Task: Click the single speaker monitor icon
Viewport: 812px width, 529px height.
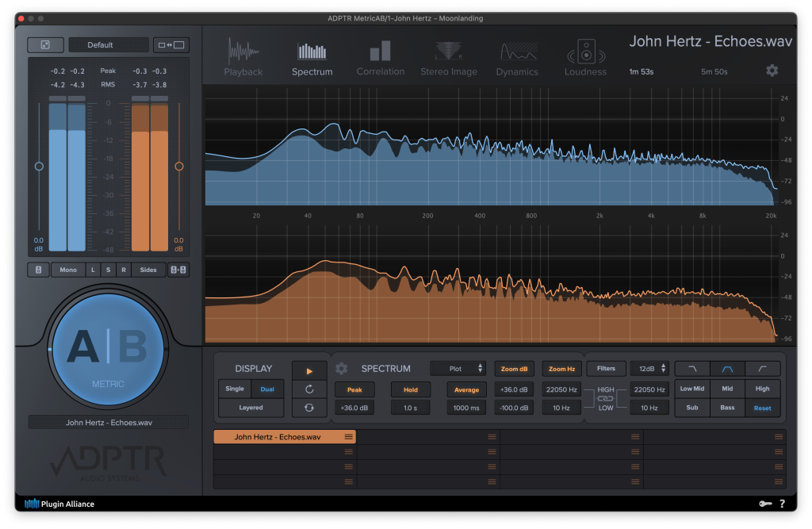Action: (x=38, y=270)
